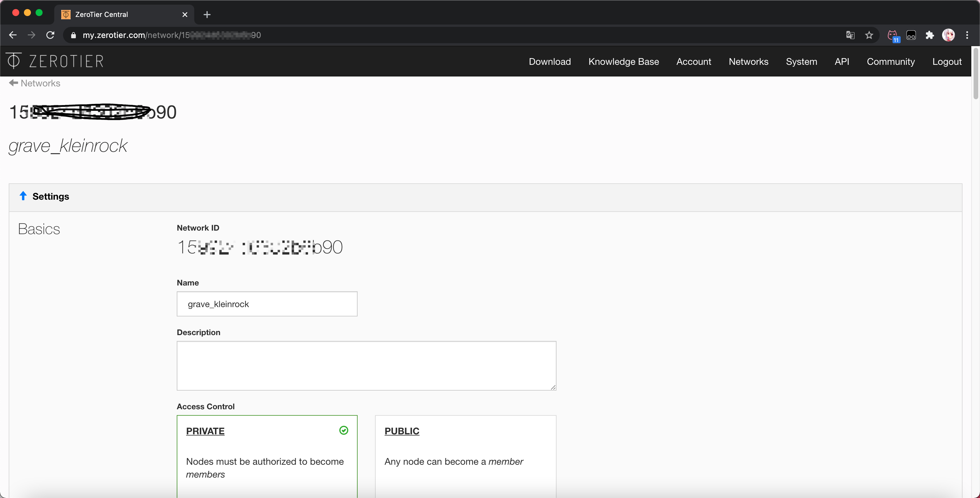
Task: Go to Knowledge Base page
Action: (624, 62)
